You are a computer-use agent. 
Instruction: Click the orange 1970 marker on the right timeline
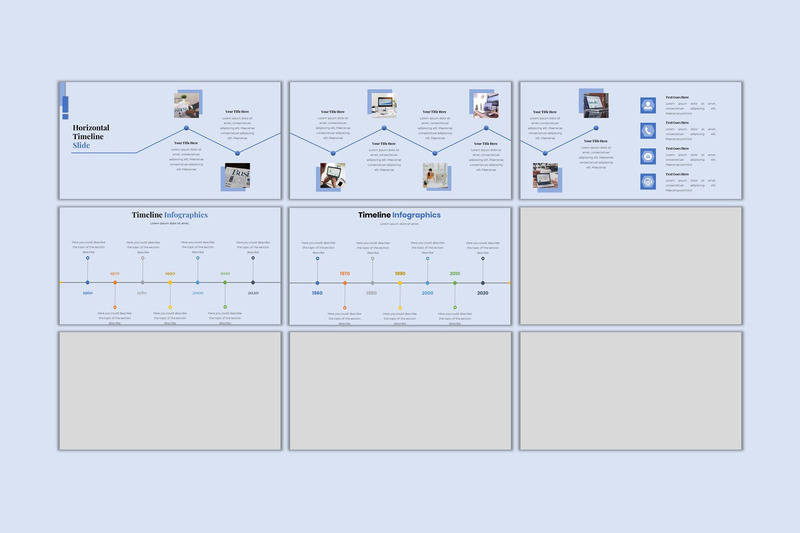(x=345, y=283)
